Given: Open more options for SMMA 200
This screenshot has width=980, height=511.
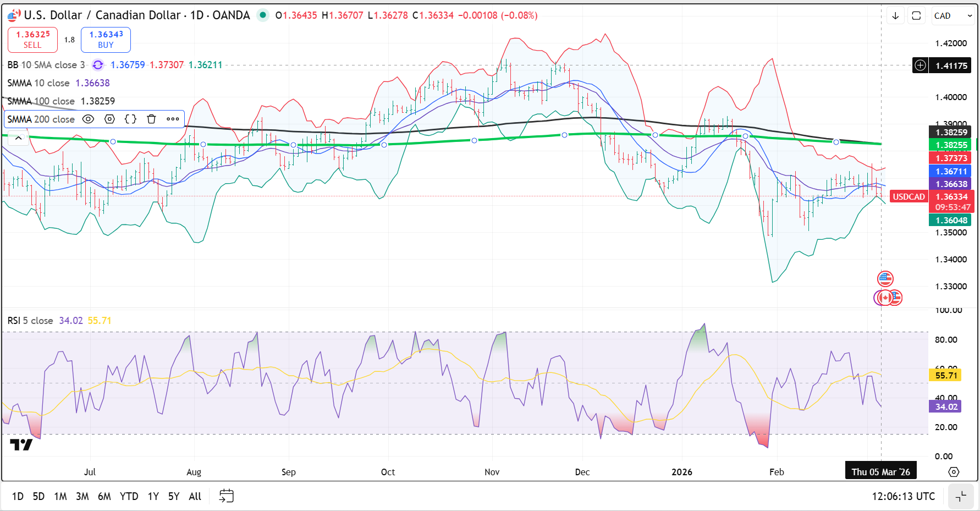Looking at the screenshot, I should click(x=173, y=119).
